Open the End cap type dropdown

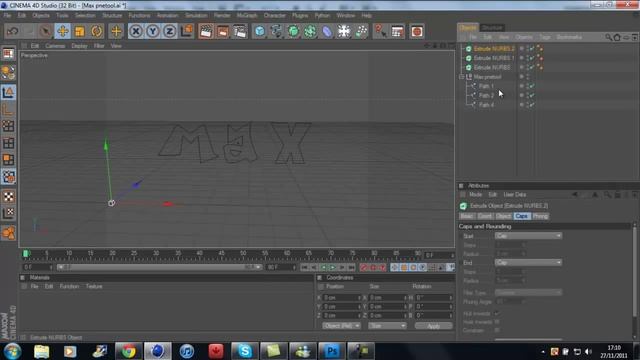pos(528,262)
